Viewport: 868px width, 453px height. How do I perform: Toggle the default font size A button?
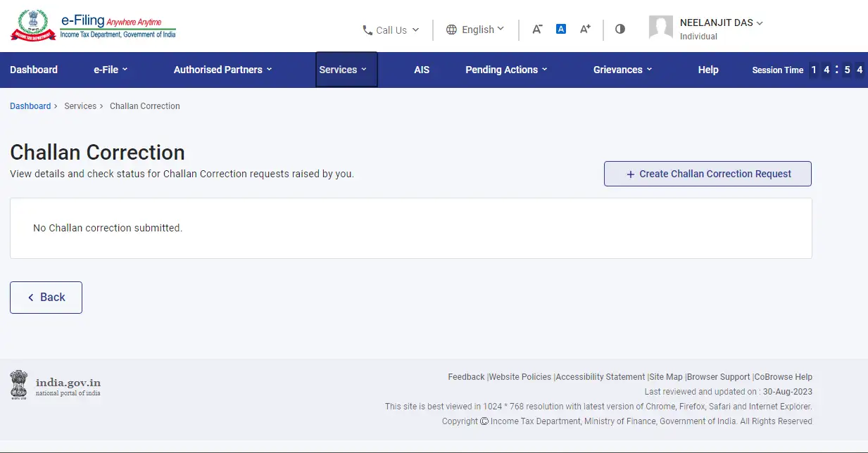click(561, 28)
